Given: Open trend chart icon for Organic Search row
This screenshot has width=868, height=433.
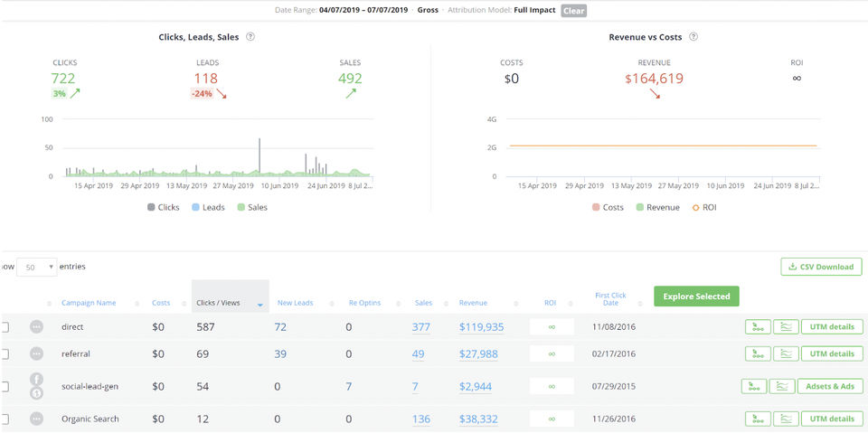Looking at the screenshot, I should (786, 419).
